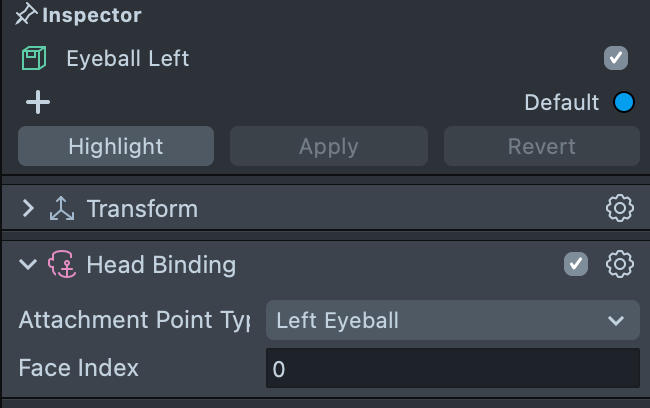Disable the Eyeball Left object checkbox
Screen dimensions: 650x408
(616, 58)
